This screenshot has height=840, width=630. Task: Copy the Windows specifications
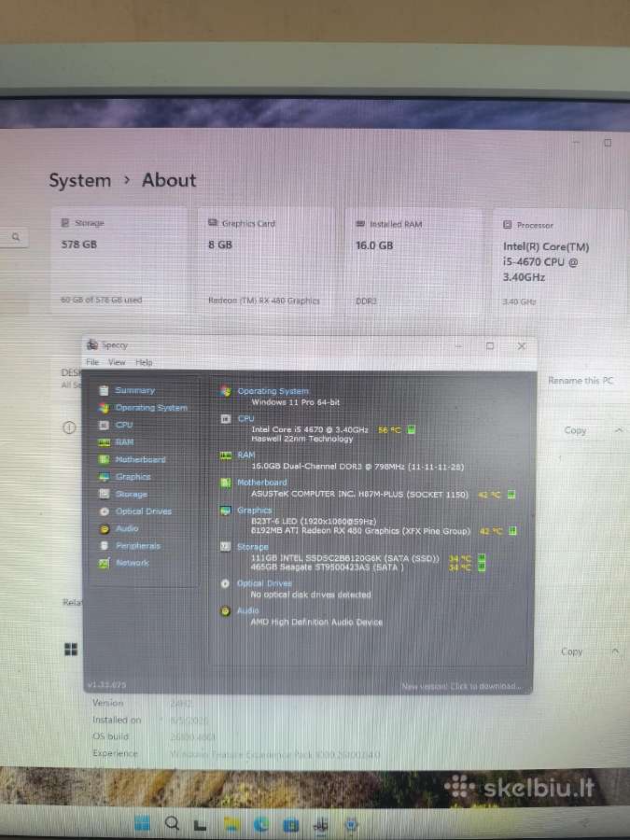tap(571, 651)
